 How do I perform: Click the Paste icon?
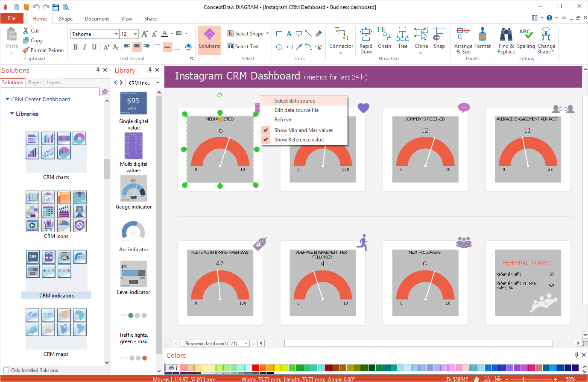[12, 34]
